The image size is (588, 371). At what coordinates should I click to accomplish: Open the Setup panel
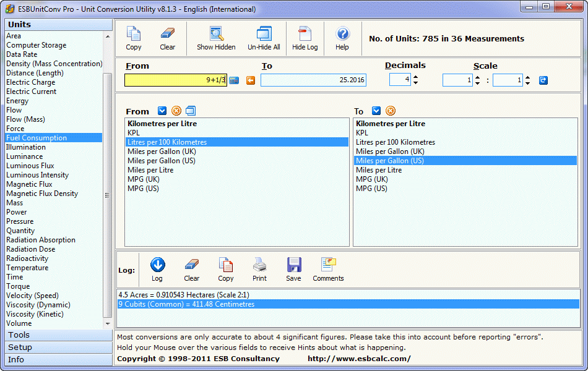[59, 348]
